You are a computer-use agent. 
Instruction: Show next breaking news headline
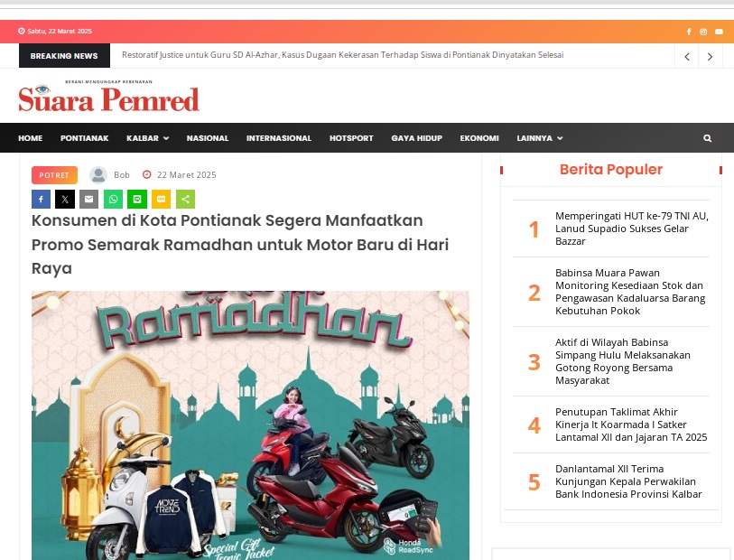click(x=711, y=56)
